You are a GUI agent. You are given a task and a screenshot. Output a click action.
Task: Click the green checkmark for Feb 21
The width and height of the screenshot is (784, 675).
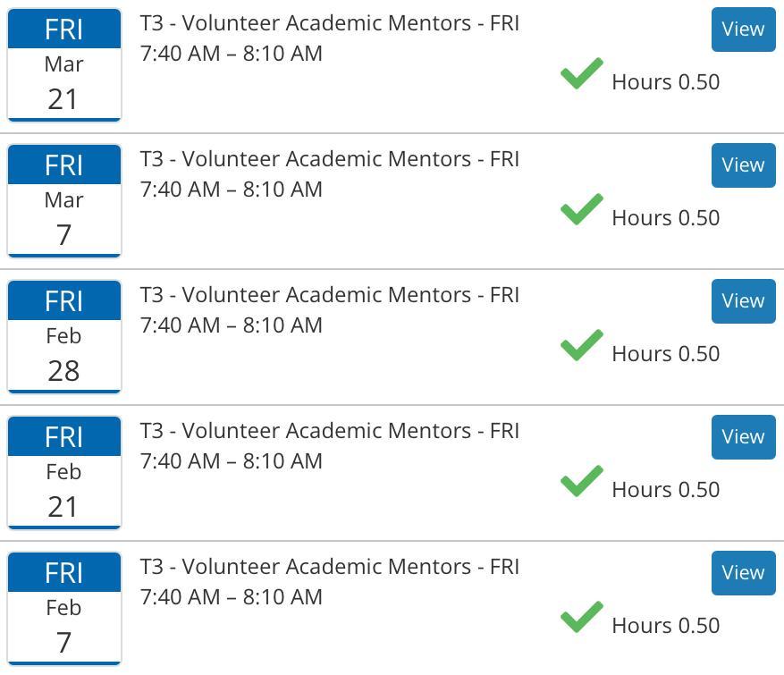click(582, 482)
